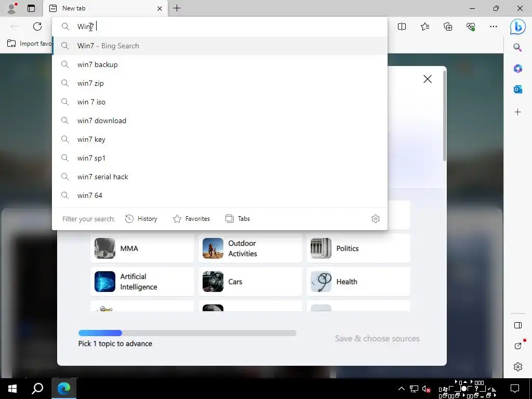Open the network tray icon
Viewport: 532px width, 399px height.
(414, 389)
